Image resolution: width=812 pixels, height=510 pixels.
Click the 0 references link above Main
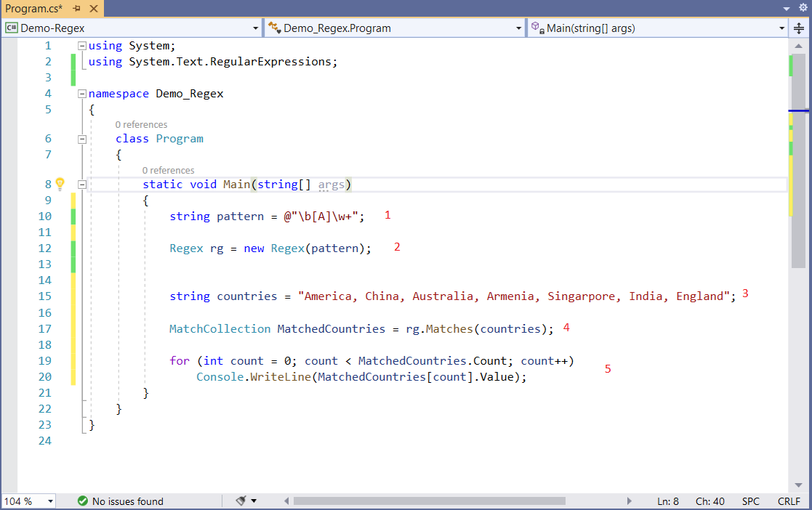tap(168, 169)
